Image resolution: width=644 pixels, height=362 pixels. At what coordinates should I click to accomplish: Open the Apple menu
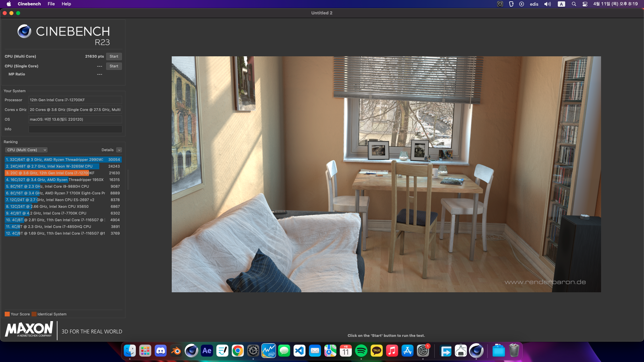coord(9,4)
